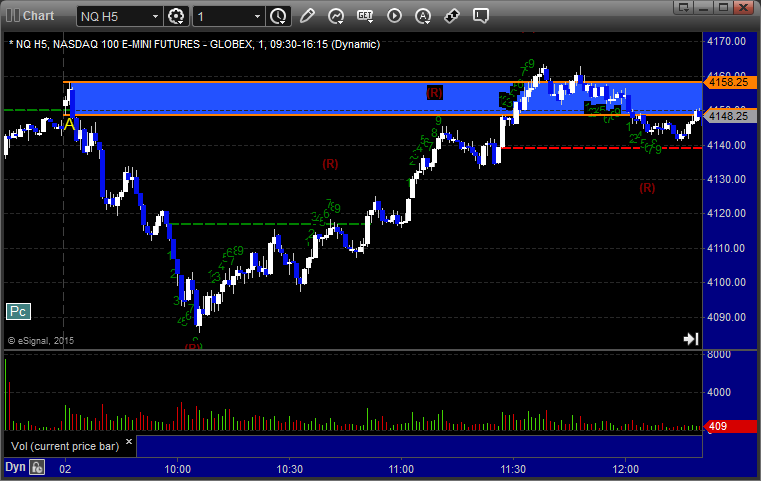The width and height of the screenshot is (761, 481).
Task: Click the Pc previous close marker
Action: 18,312
